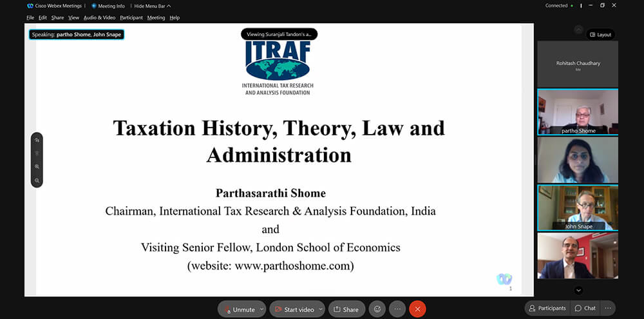Viewport: 644px width, 319px height.
Task: Click 'Visiting Senior Fellow, London School' line
Action: coord(270,247)
